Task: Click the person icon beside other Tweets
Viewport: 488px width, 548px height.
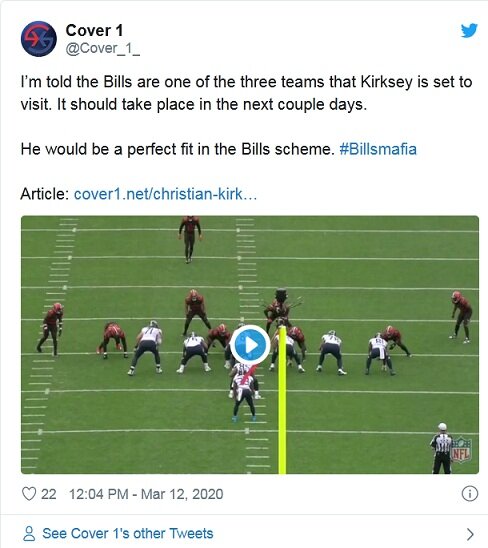Action: coord(29,534)
